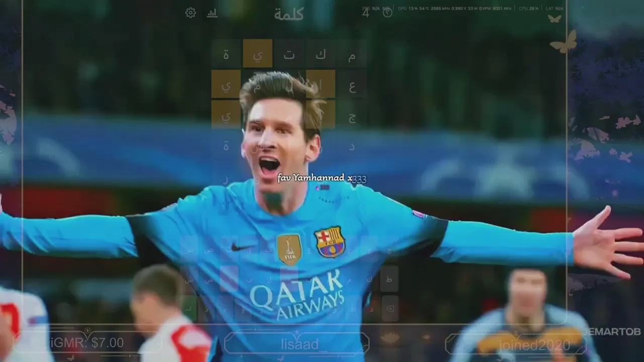
Task: Select the ع tile in the second guess row
Action: pyautogui.click(x=352, y=84)
